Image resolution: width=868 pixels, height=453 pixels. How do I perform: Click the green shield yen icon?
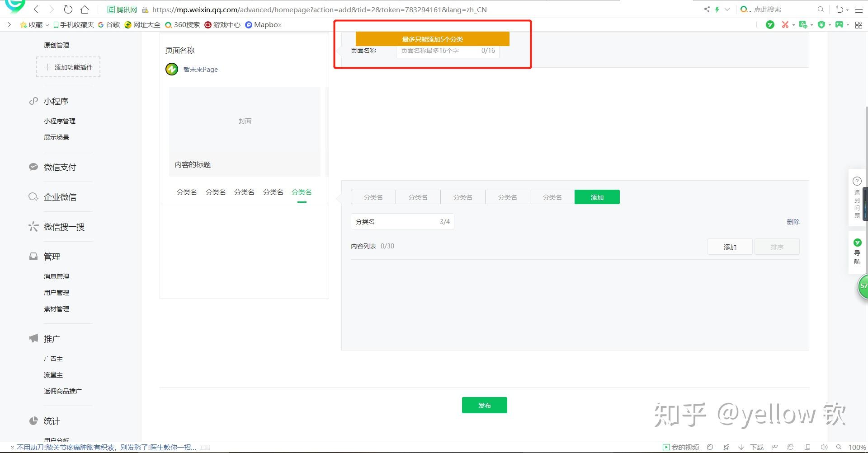821,25
